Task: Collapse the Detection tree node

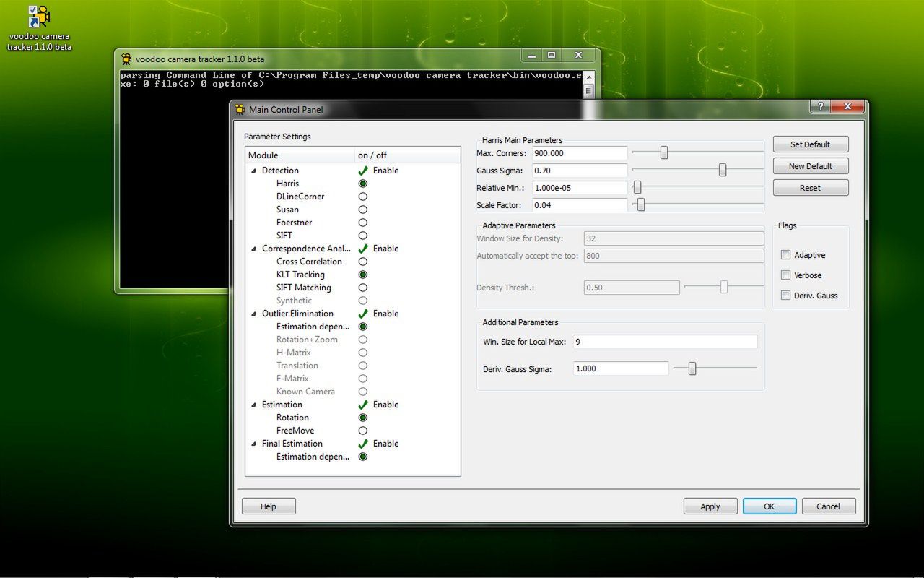Action: pos(253,171)
